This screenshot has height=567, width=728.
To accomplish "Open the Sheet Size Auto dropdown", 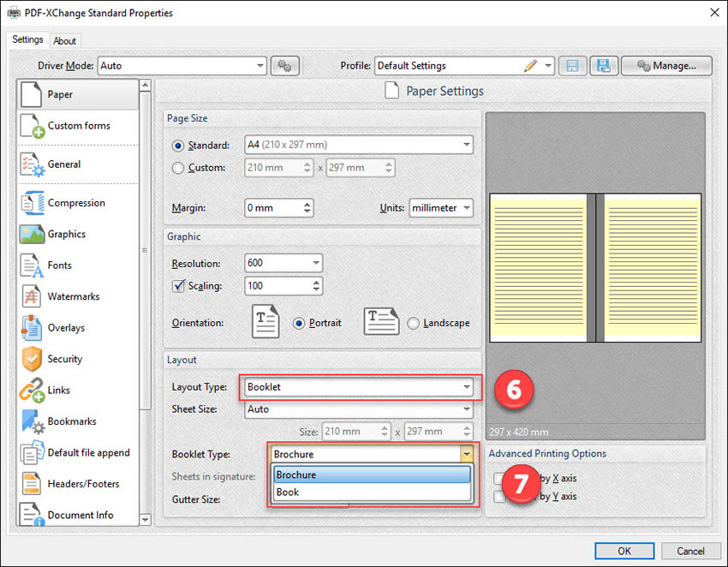I will 358,409.
